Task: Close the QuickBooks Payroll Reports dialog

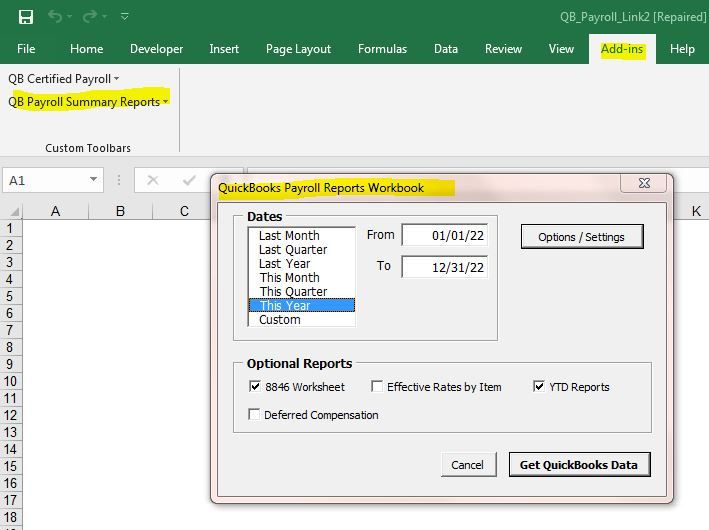Action: [643, 184]
